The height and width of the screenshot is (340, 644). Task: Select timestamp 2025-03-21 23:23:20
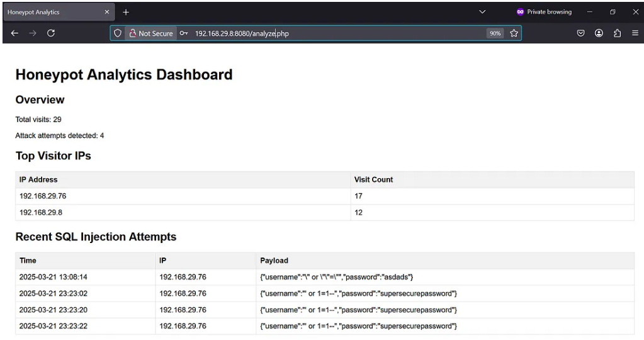(53, 310)
